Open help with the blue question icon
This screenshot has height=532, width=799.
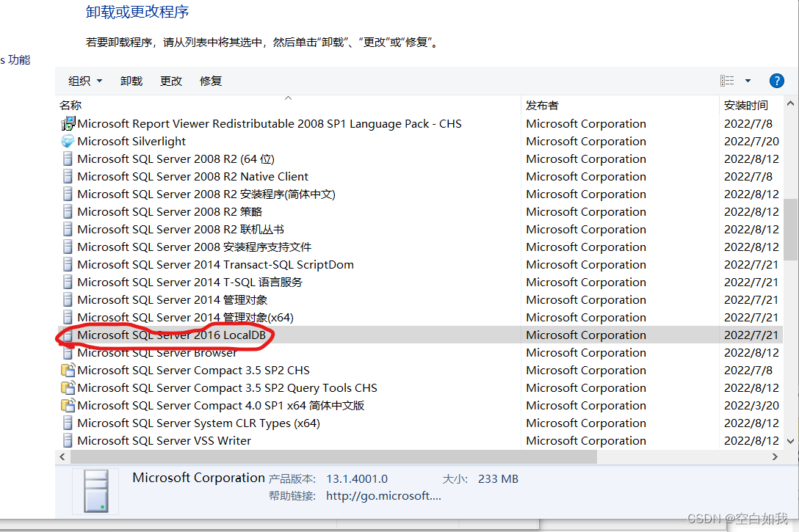776,81
